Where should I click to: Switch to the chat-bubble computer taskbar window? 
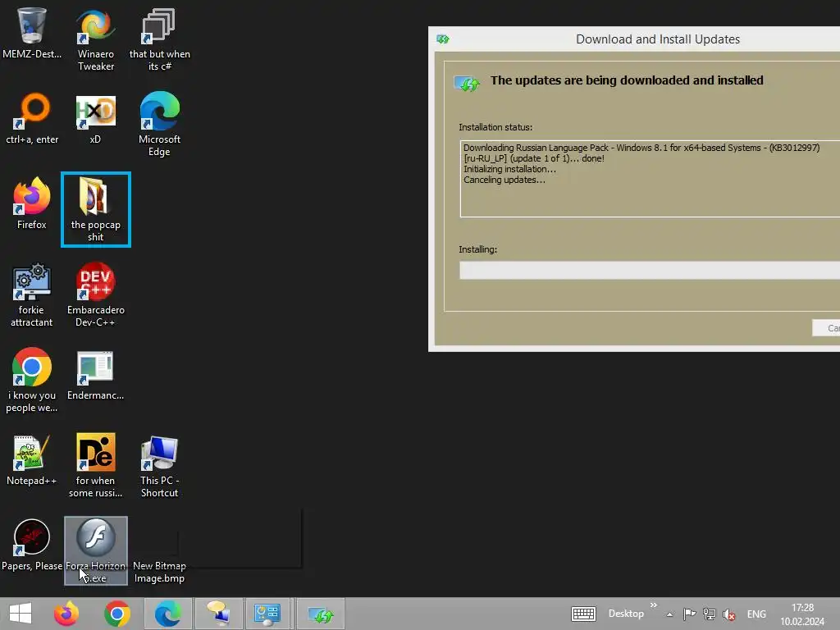pos(218,614)
